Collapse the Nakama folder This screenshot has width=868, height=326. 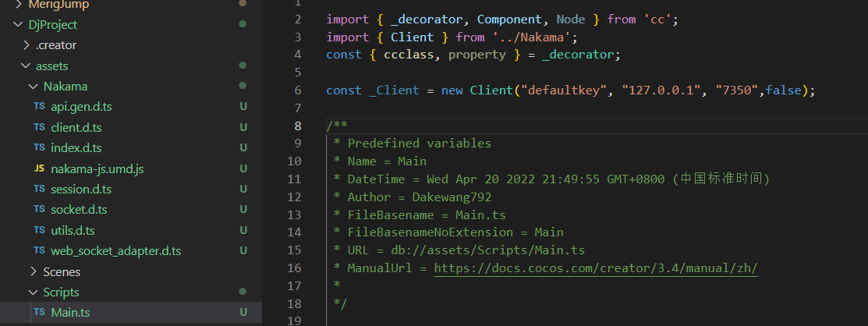pyautogui.click(x=34, y=86)
